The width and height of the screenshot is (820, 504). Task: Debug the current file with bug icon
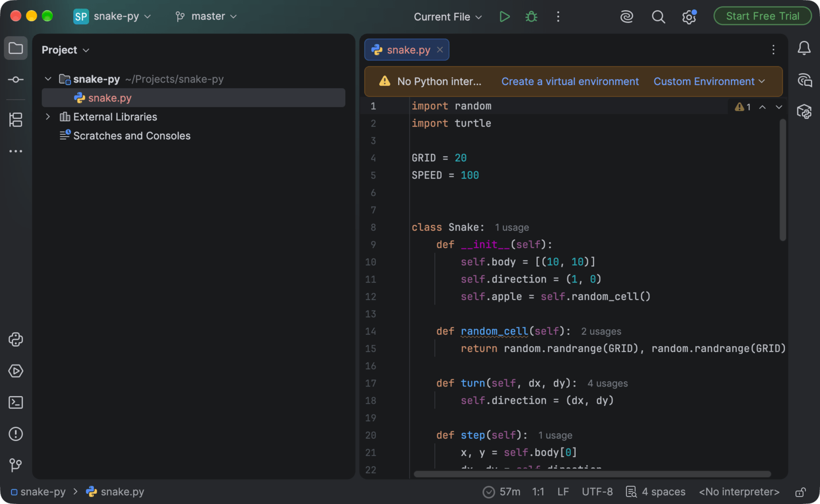pos(531,17)
